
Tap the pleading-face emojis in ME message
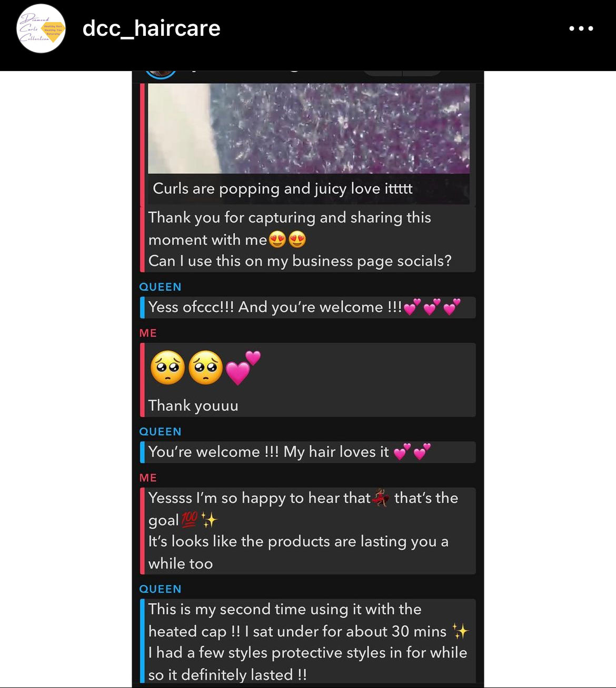[187, 367]
